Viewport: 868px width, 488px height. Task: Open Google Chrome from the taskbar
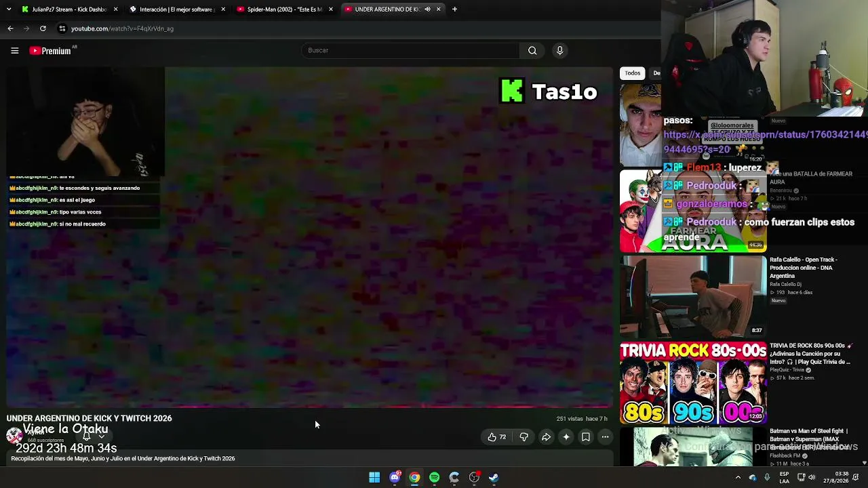414,477
